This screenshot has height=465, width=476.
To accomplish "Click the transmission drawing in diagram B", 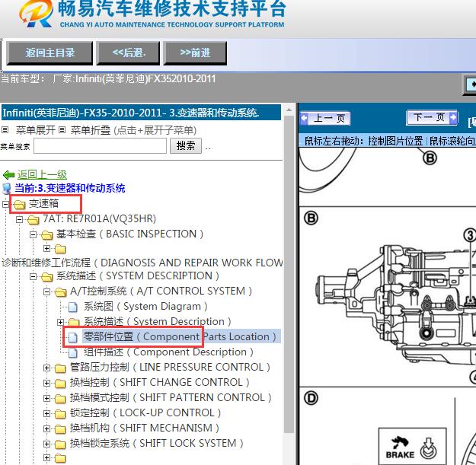I will click(x=395, y=304).
